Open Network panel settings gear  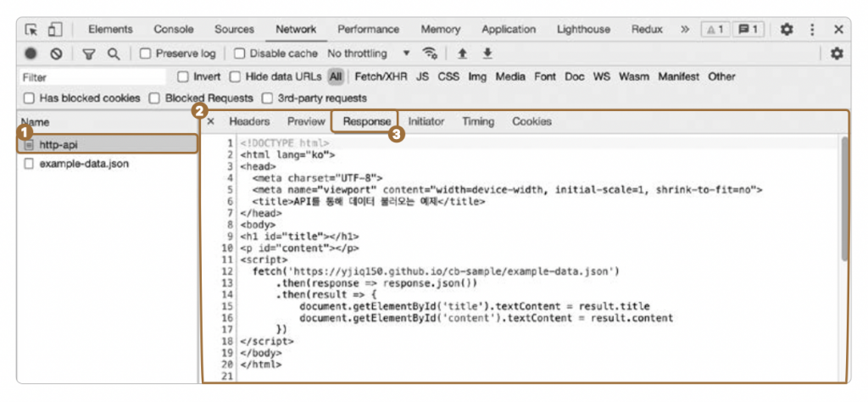coord(837,53)
